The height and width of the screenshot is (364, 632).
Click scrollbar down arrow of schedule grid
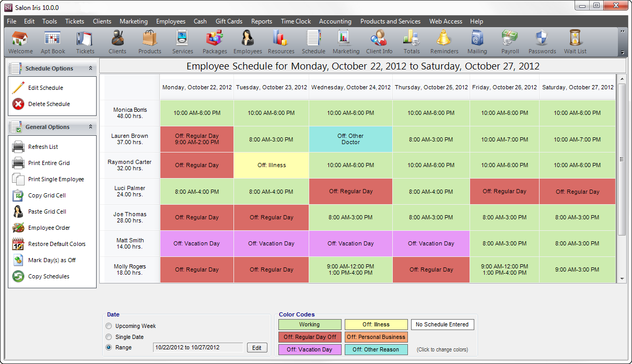pyautogui.click(x=622, y=279)
